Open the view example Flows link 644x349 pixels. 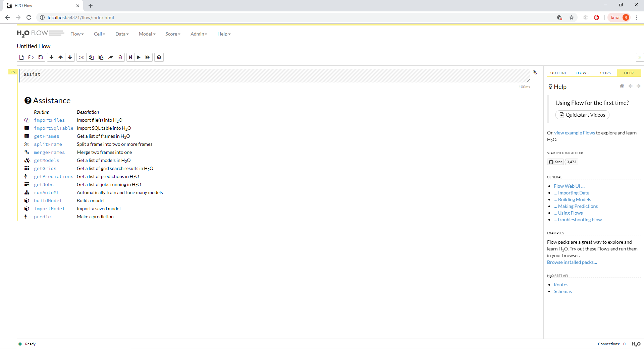pos(575,133)
